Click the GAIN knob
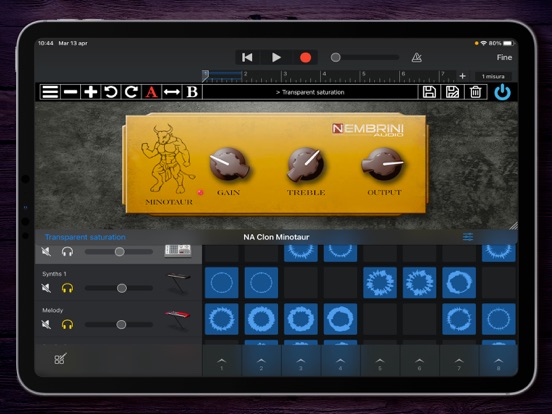Screen dimensions: 552x414 [229, 164]
